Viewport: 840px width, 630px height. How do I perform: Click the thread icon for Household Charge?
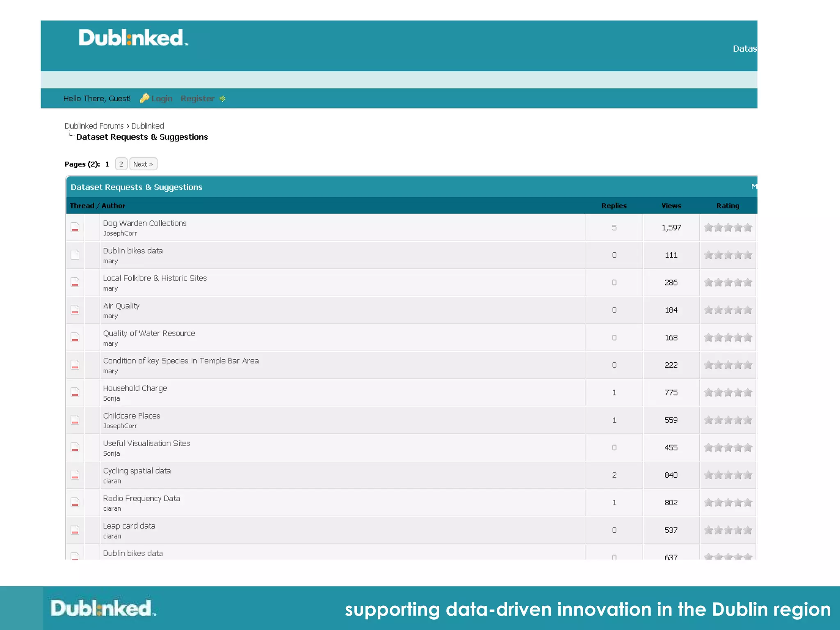point(75,392)
